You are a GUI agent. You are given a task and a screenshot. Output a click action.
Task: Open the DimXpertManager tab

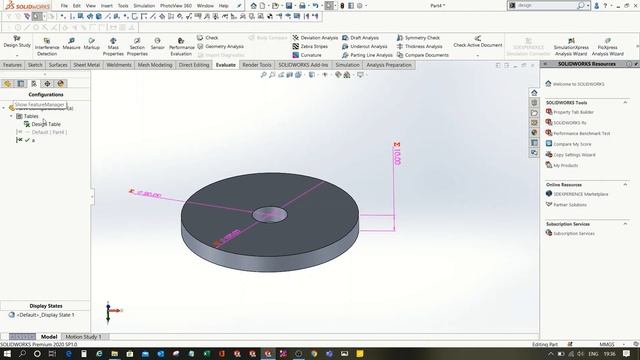47,84
